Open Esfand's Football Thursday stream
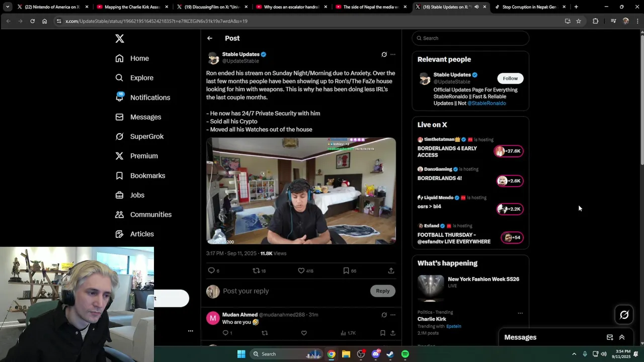 pos(470,234)
